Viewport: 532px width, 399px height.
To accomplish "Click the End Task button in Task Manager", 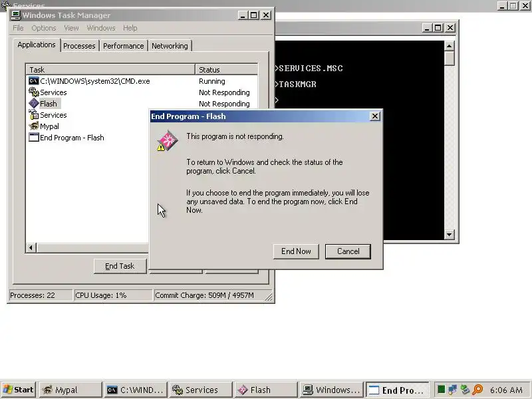I will point(120,266).
